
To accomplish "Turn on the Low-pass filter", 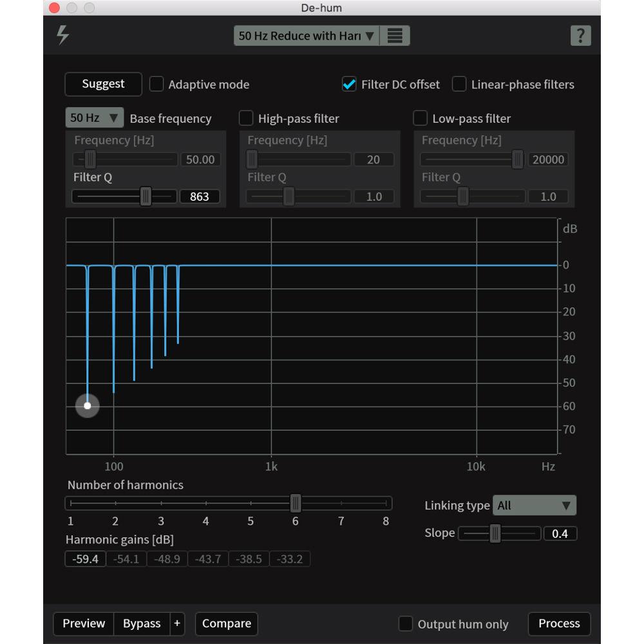I will 420,118.
